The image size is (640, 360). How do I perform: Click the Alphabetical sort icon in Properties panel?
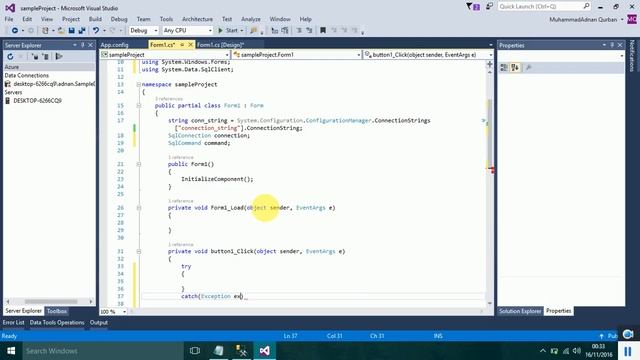515,68
